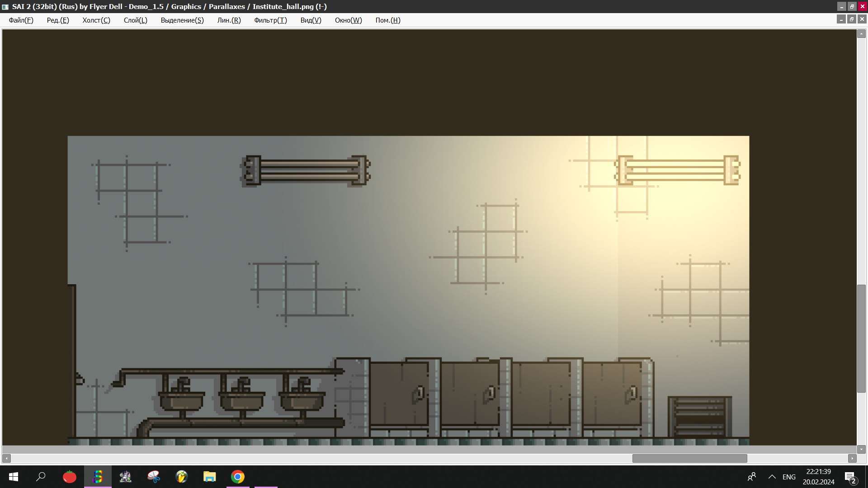Click the ENG language indicator
This screenshot has width=868, height=488.
pyautogui.click(x=789, y=477)
